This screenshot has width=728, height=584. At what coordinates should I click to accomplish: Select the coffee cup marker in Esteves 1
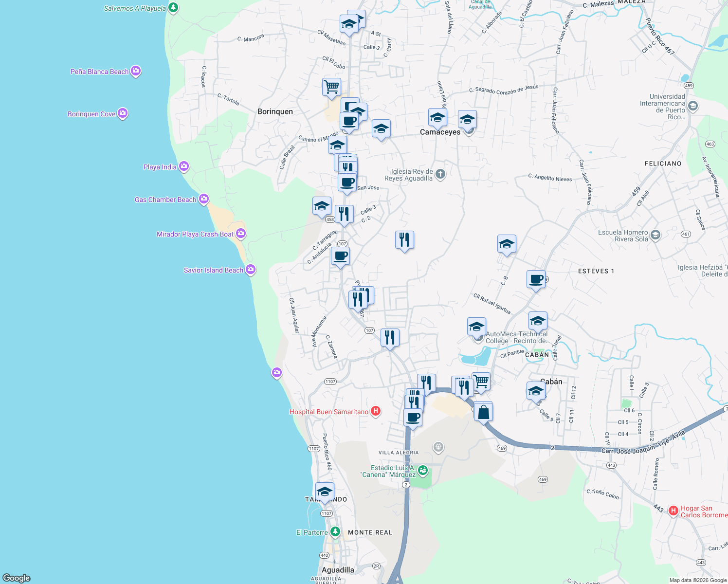(x=536, y=280)
